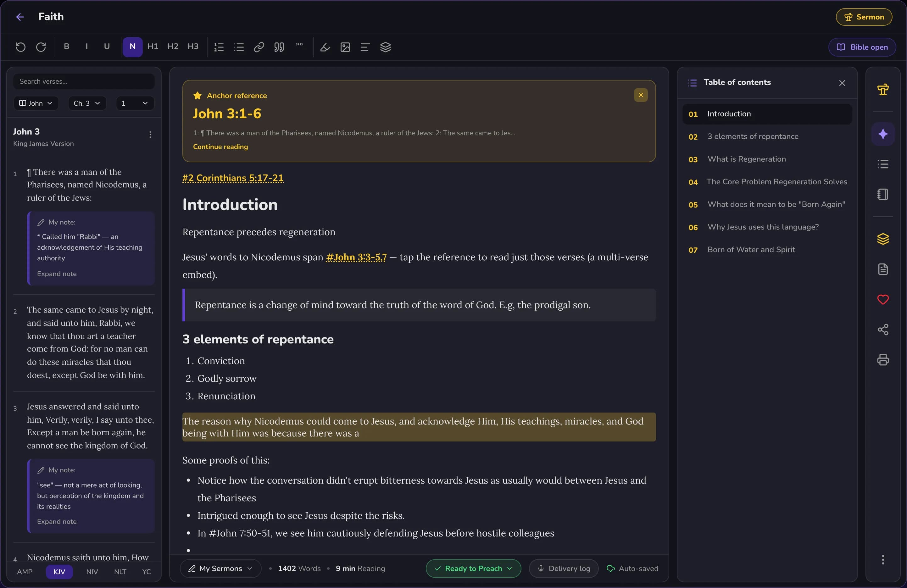Click the layers stack icon in toolbar
The width and height of the screenshot is (907, 588).
tap(385, 47)
